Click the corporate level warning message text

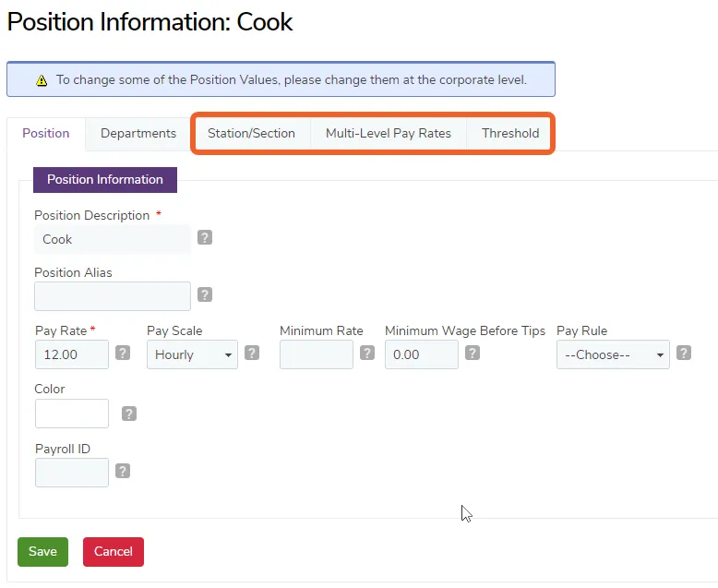tap(292, 79)
